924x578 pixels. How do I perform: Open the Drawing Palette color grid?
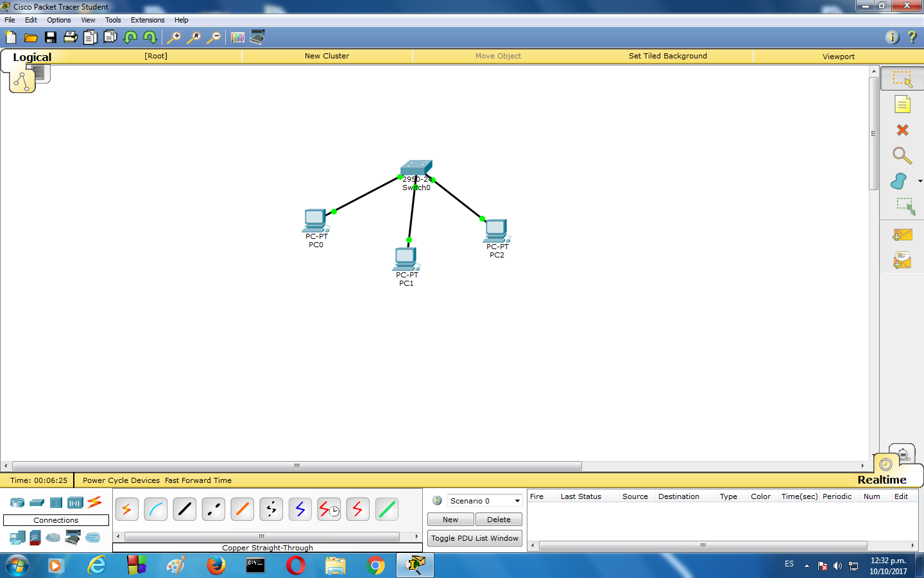click(x=237, y=37)
